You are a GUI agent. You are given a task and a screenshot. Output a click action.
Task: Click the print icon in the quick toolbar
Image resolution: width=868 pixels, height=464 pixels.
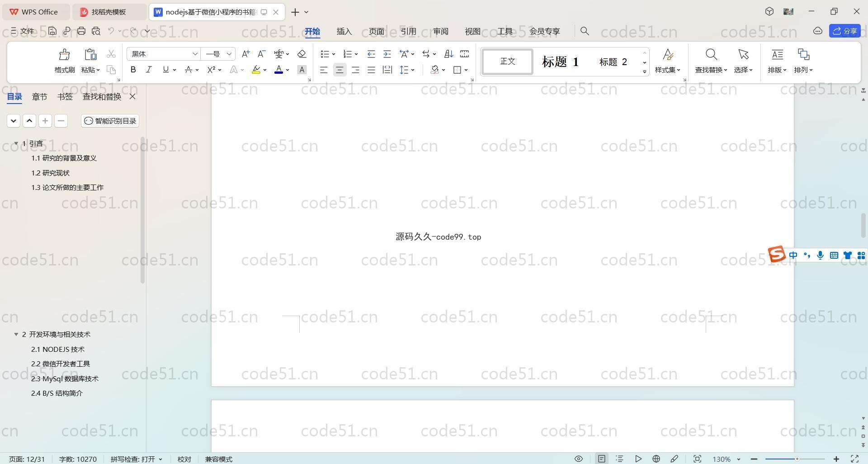[x=81, y=31]
